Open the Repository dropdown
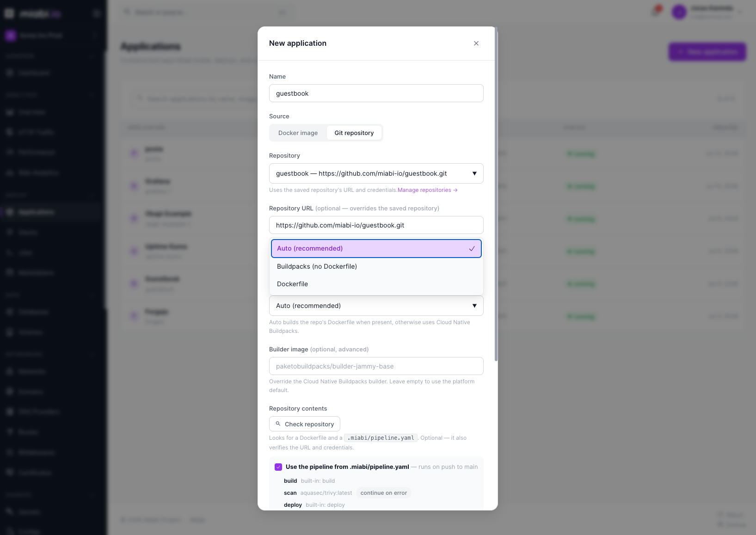Viewport: 756px width, 535px height. (376, 173)
